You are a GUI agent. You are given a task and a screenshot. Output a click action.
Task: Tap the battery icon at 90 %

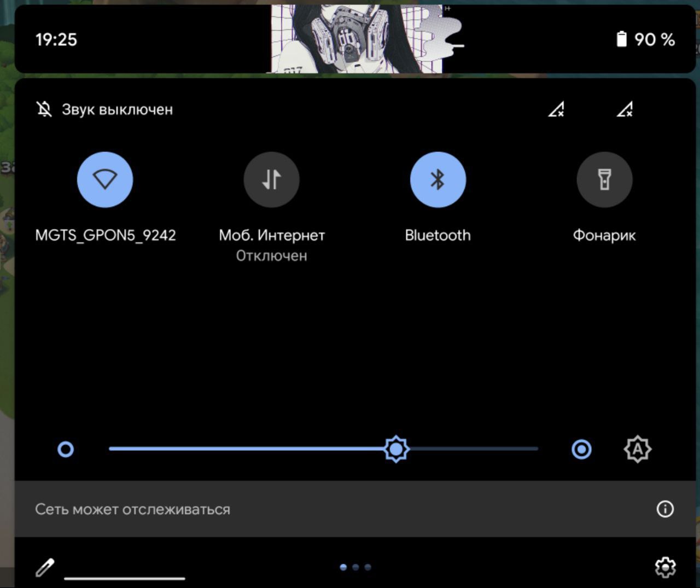tap(621, 39)
